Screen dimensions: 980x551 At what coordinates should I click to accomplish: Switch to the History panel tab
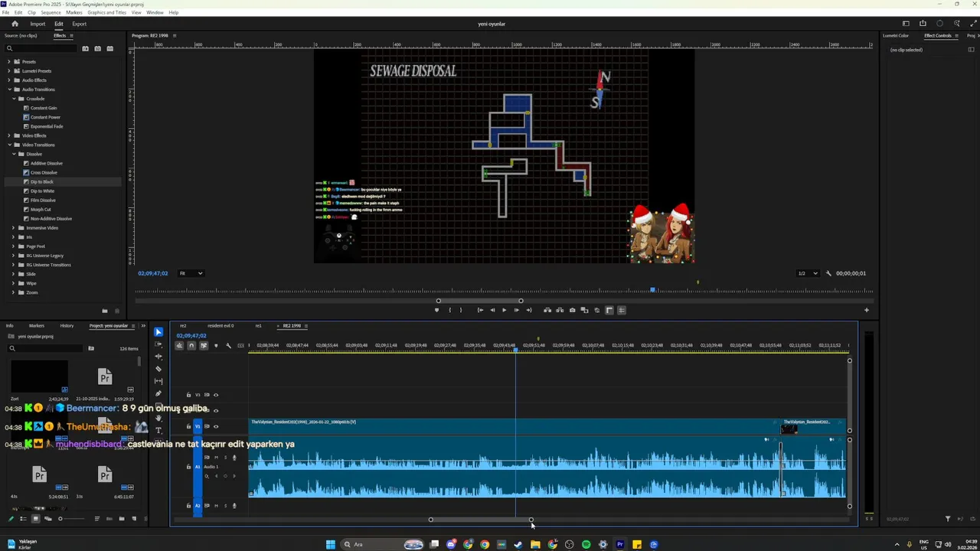point(67,326)
